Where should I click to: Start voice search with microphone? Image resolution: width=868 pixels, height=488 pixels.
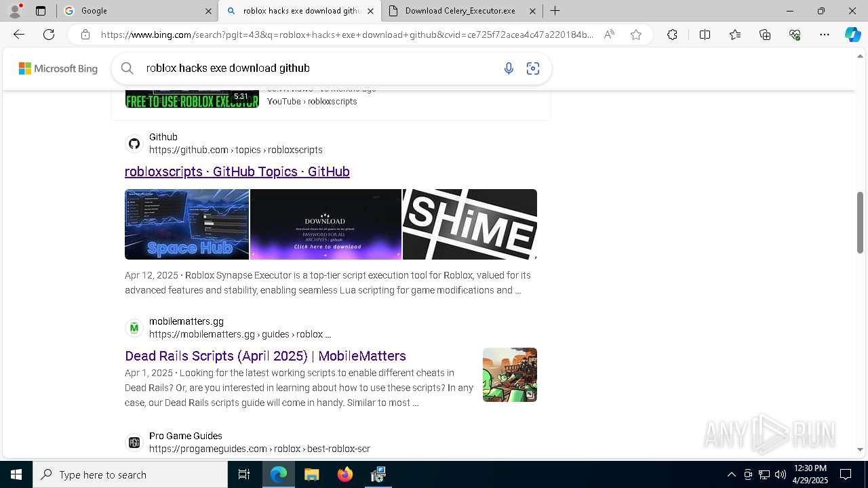[509, 68]
